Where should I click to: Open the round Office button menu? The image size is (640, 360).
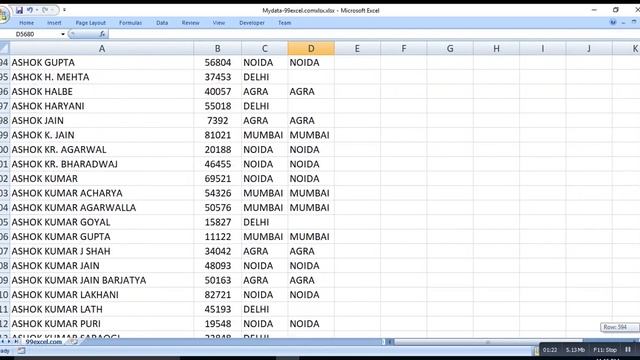(3, 15)
